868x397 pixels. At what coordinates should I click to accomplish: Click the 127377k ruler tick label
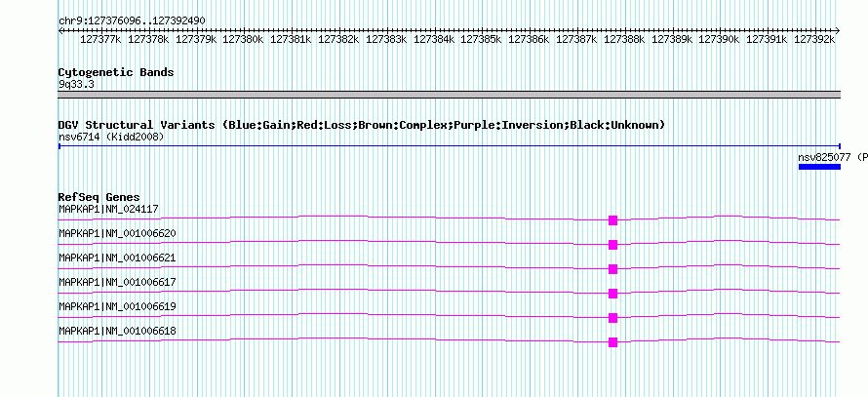coord(100,39)
